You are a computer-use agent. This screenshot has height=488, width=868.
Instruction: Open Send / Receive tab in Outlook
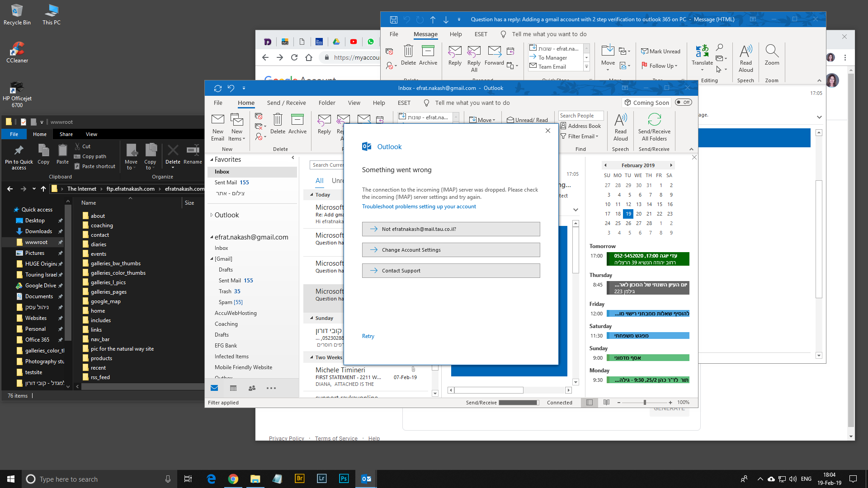pos(286,103)
